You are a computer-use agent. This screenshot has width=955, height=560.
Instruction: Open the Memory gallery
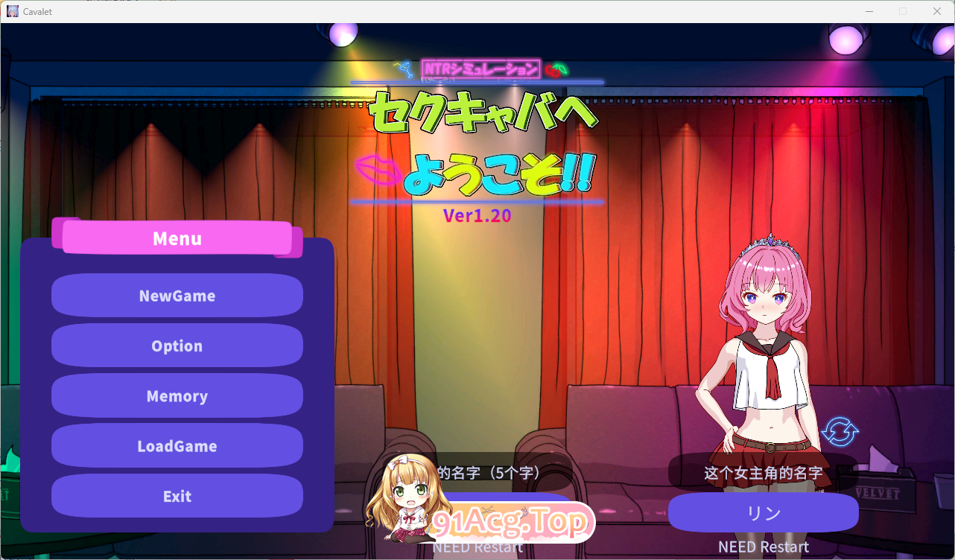tap(177, 395)
